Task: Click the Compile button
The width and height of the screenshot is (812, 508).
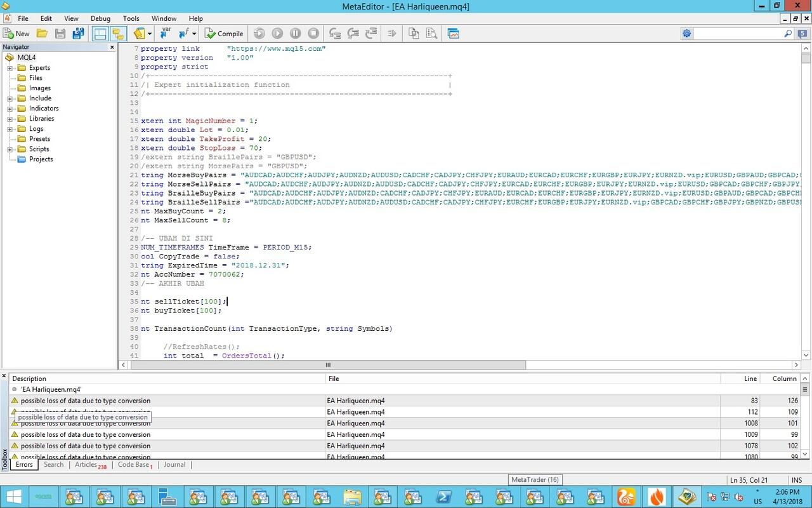Action: coord(225,34)
